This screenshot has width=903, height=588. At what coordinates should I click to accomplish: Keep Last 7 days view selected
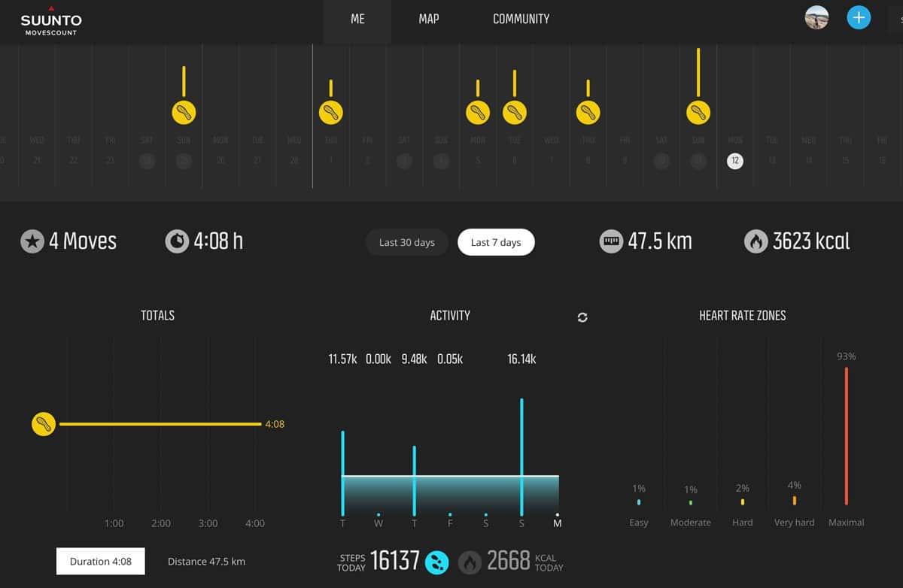(x=496, y=242)
